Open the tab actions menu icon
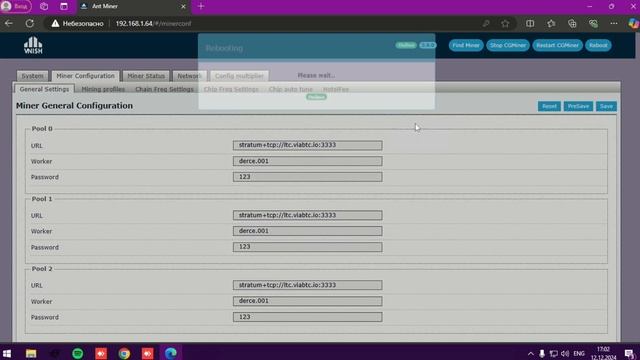 click(x=64, y=6)
